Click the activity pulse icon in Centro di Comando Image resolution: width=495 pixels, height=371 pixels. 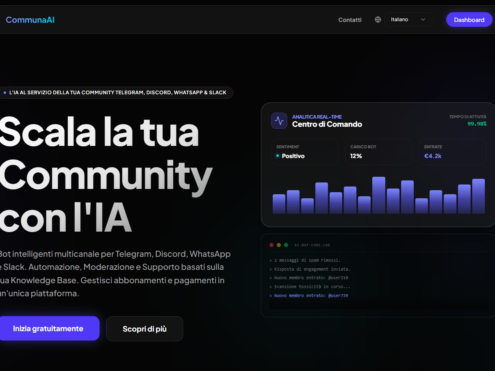[x=279, y=120]
